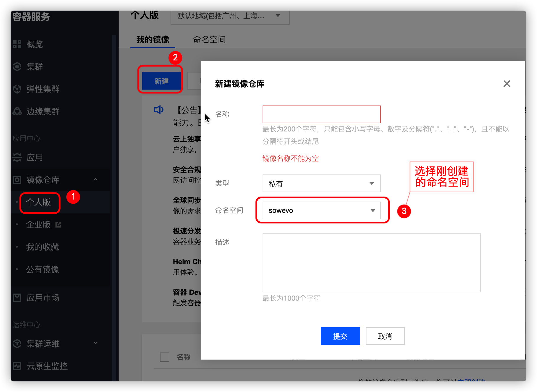Screen dimensions: 537x392
Task: Collapse the 镜像仓库 sidebar section
Action: coord(95,179)
